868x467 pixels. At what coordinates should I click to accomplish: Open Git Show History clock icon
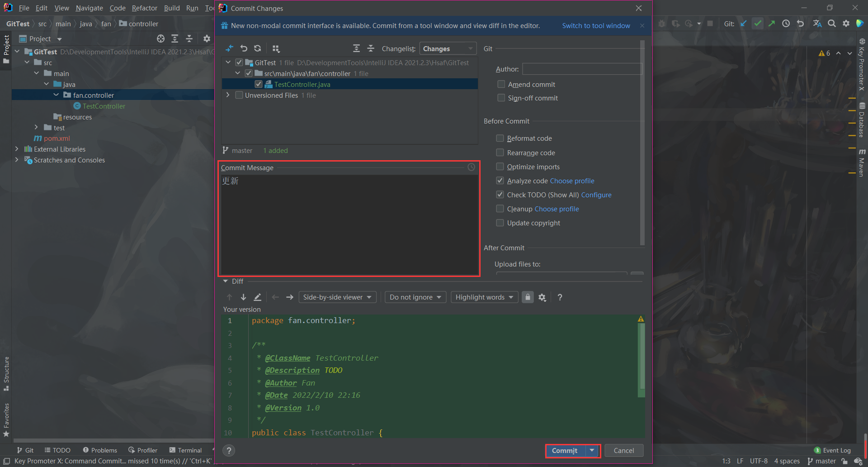[x=786, y=24]
